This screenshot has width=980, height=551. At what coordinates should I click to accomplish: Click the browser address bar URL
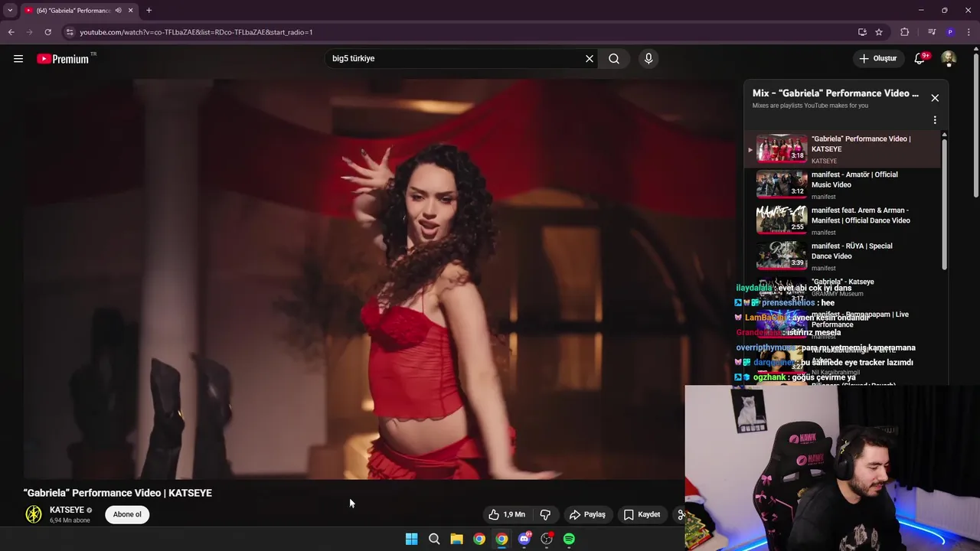(196, 32)
